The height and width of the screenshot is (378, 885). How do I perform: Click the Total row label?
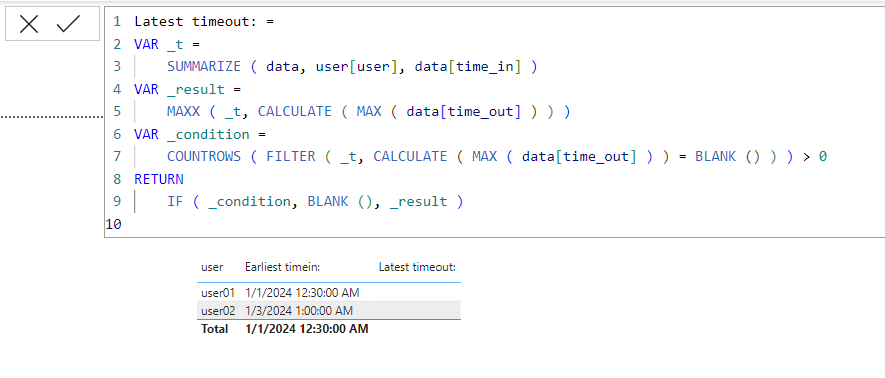[214, 329]
